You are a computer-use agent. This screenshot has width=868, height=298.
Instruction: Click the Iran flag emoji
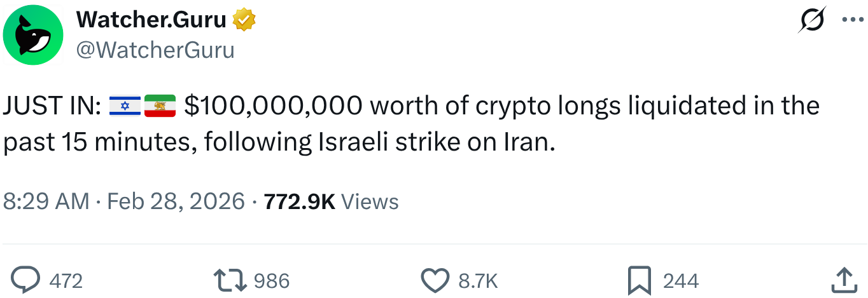[160, 105]
